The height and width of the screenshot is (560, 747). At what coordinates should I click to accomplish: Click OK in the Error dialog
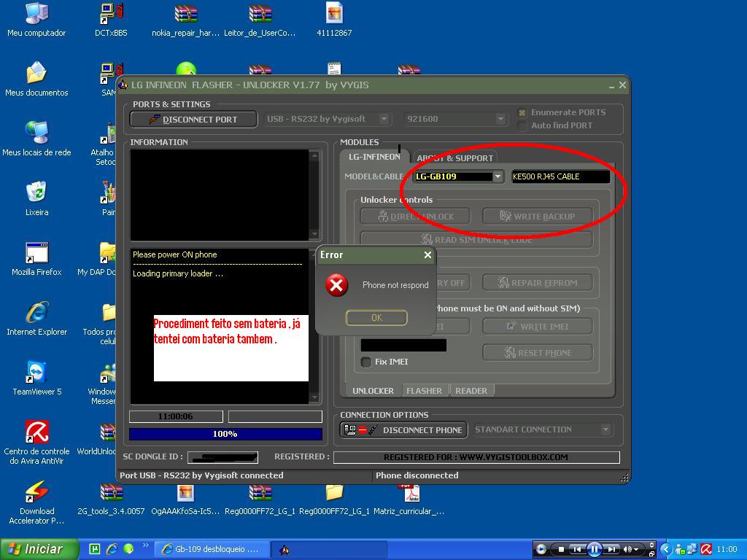click(376, 318)
